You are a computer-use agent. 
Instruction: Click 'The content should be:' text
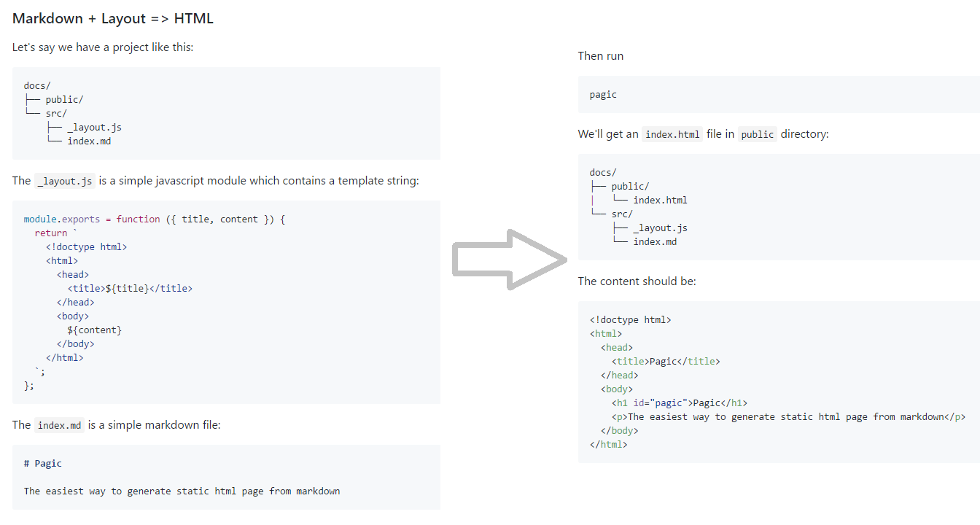click(x=637, y=281)
